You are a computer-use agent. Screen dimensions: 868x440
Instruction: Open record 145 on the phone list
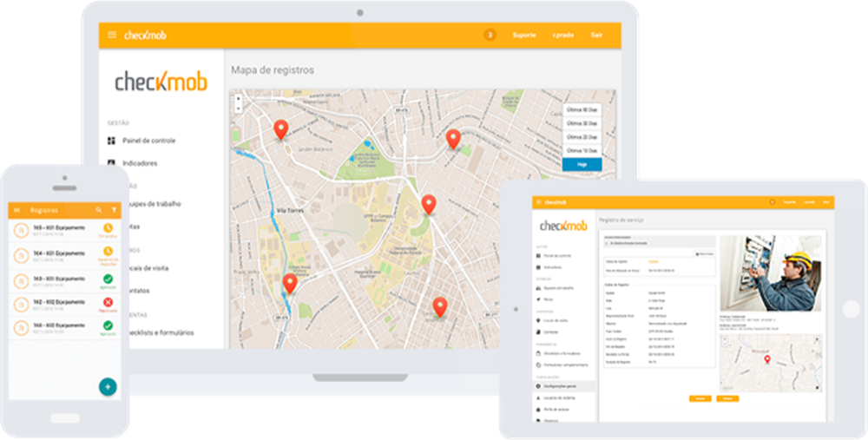(64, 230)
